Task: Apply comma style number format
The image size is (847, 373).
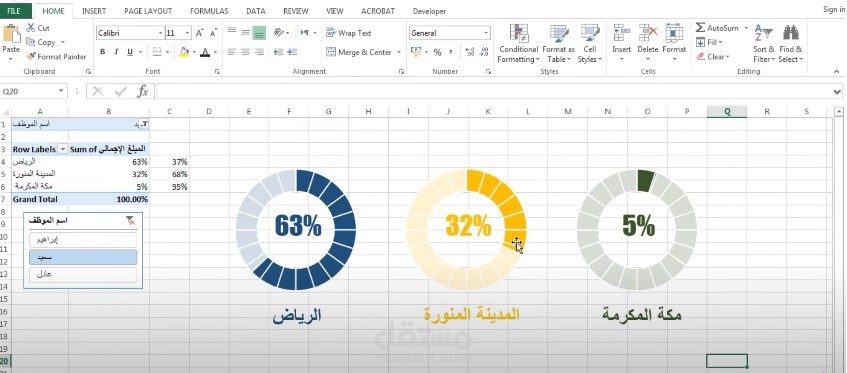Action: coord(450,52)
